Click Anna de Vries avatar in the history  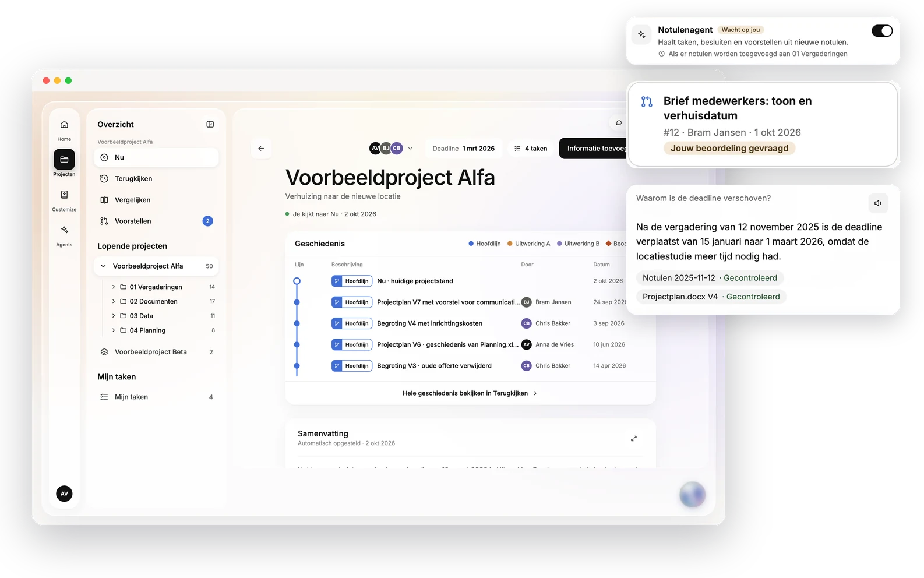[x=526, y=344]
